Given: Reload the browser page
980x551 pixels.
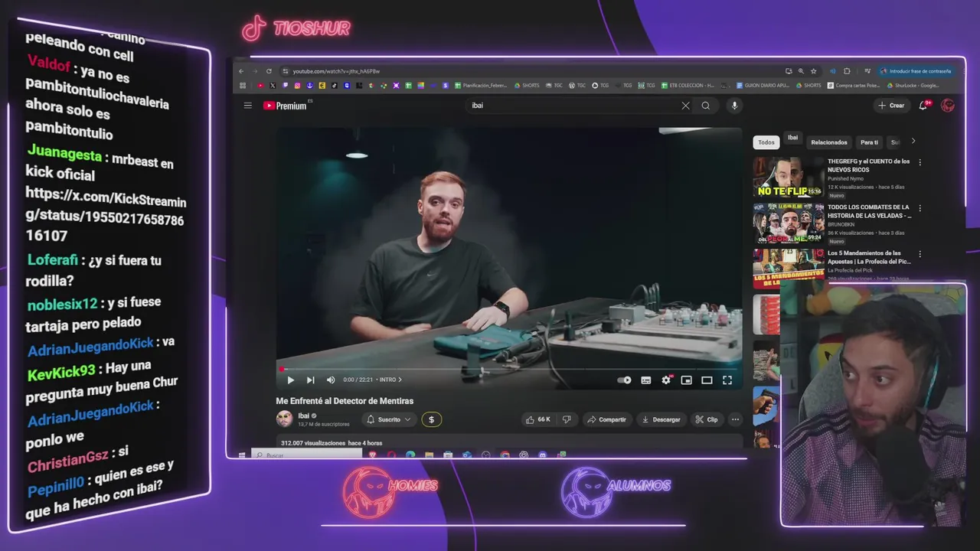Looking at the screenshot, I should click(x=269, y=71).
